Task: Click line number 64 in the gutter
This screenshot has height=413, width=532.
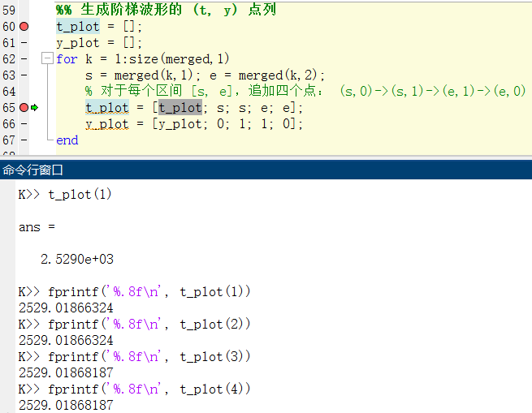Action: click(x=9, y=92)
